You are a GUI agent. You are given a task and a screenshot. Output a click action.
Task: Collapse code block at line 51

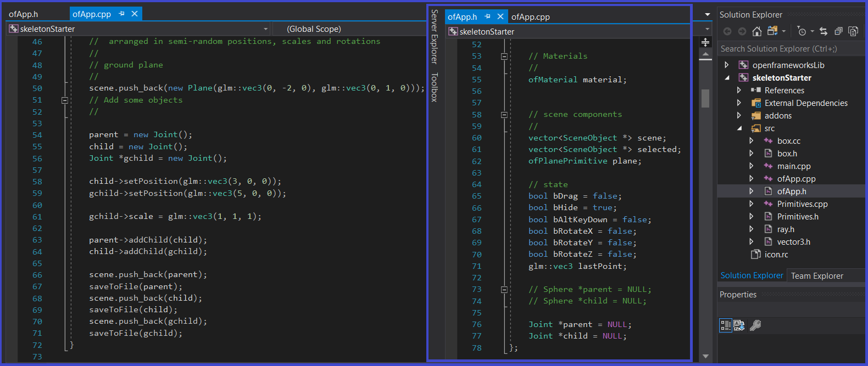click(65, 100)
